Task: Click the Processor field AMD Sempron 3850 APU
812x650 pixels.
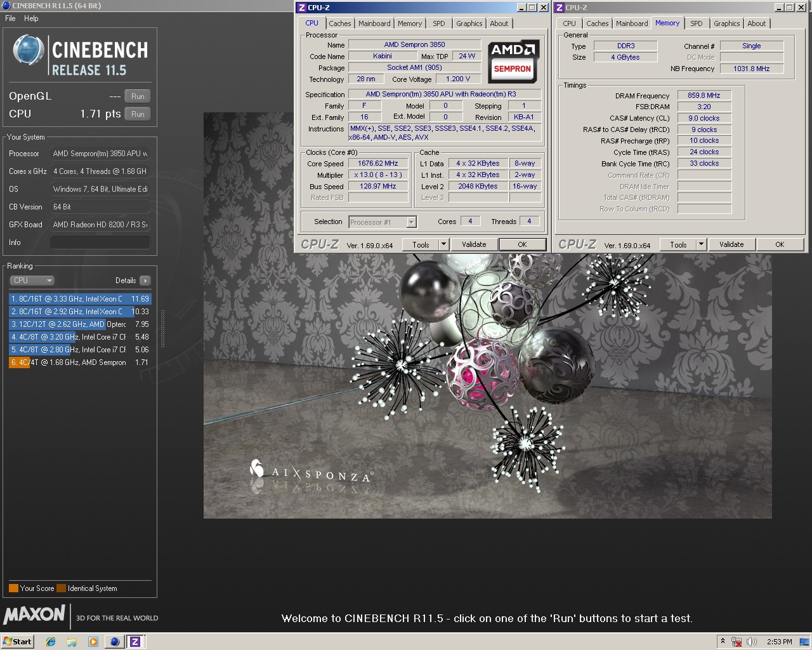Action: pos(100,154)
